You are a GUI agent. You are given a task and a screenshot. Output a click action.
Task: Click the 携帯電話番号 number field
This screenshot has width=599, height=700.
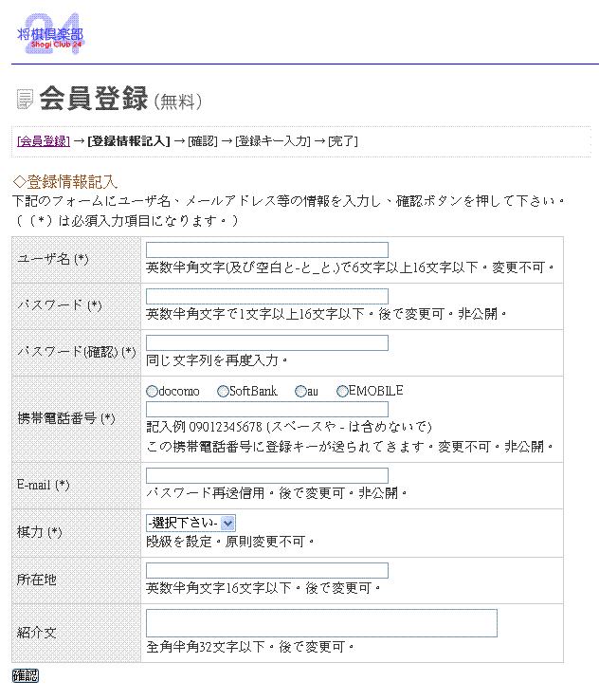click(267, 410)
